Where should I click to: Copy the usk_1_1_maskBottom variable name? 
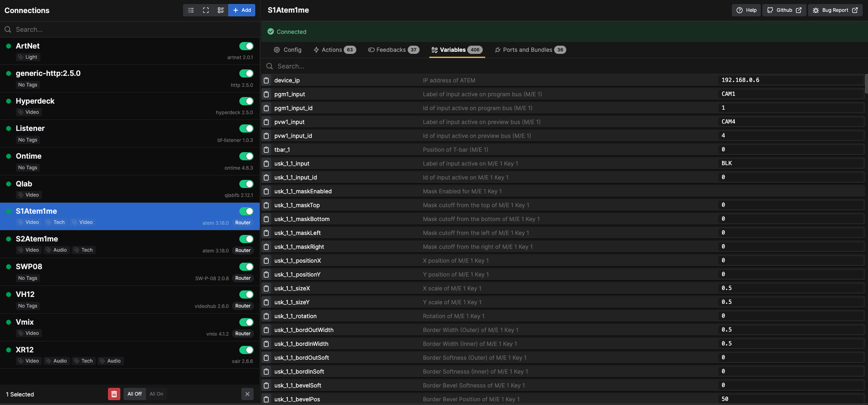tap(266, 219)
